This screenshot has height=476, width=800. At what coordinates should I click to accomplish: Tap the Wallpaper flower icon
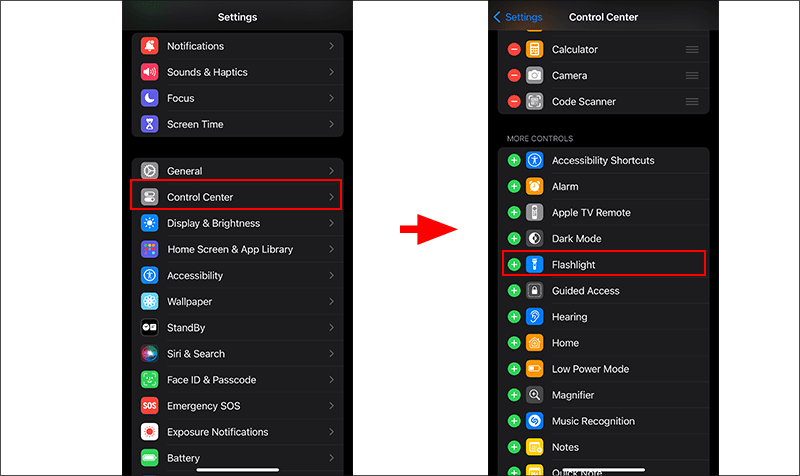click(x=149, y=302)
